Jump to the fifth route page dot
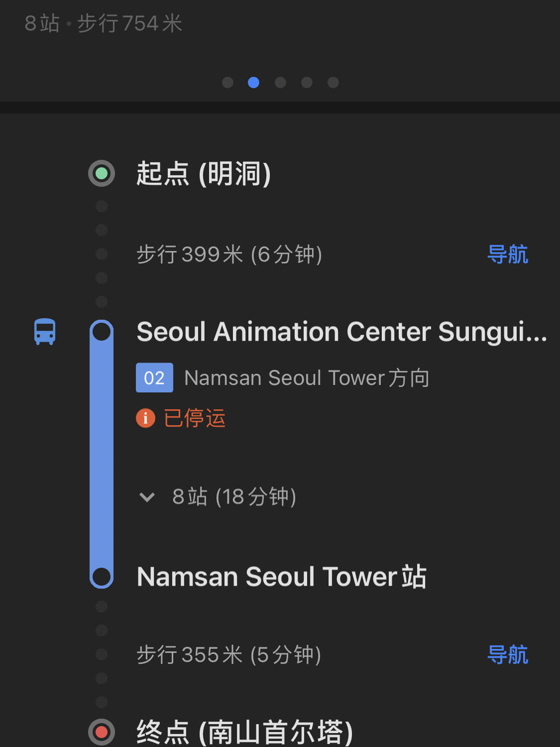This screenshot has width=560, height=747. [333, 82]
